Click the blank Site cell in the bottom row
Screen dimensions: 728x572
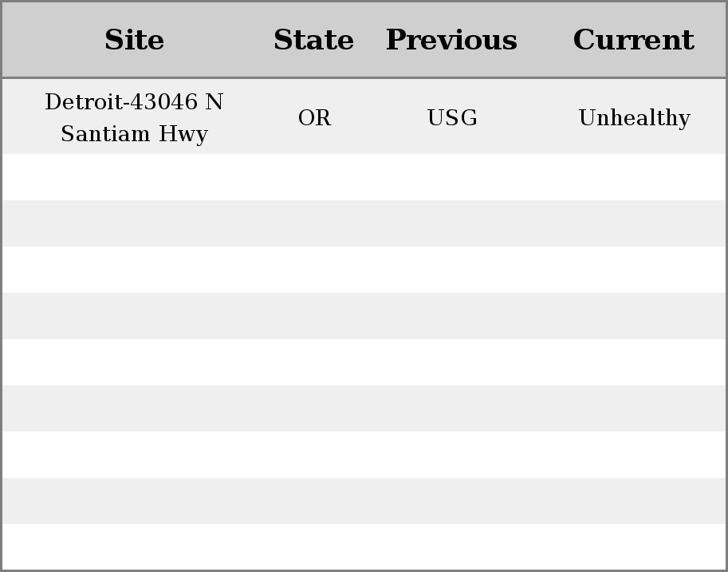134,547
